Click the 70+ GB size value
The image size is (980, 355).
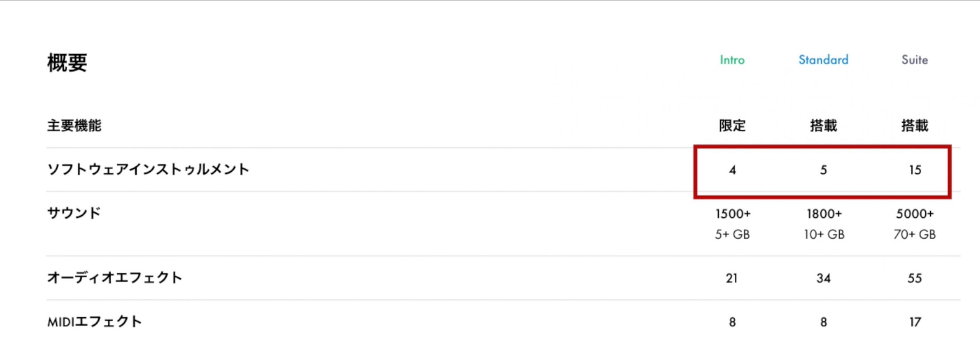pyautogui.click(x=915, y=234)
